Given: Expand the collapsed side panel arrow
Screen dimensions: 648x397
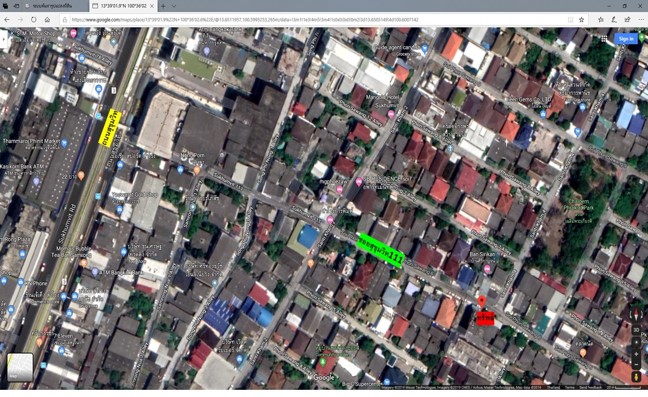Looking at the screenshot, I should pyautogui.click(x=4, y=40).
